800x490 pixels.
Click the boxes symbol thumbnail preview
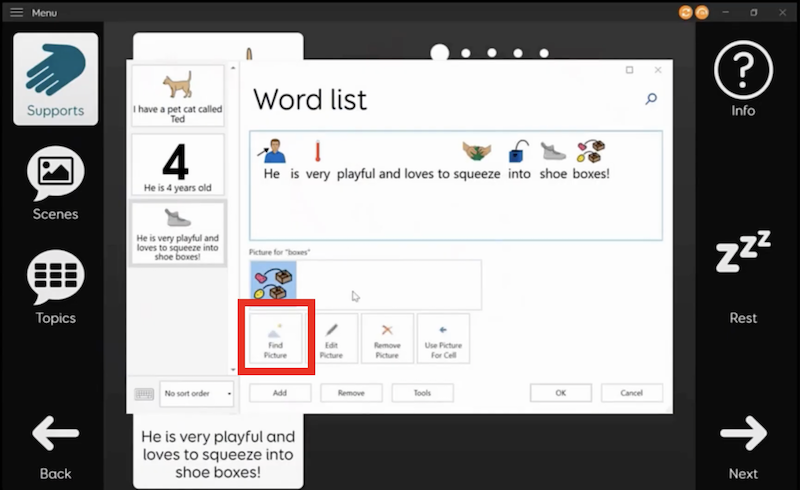pos(273,285)
